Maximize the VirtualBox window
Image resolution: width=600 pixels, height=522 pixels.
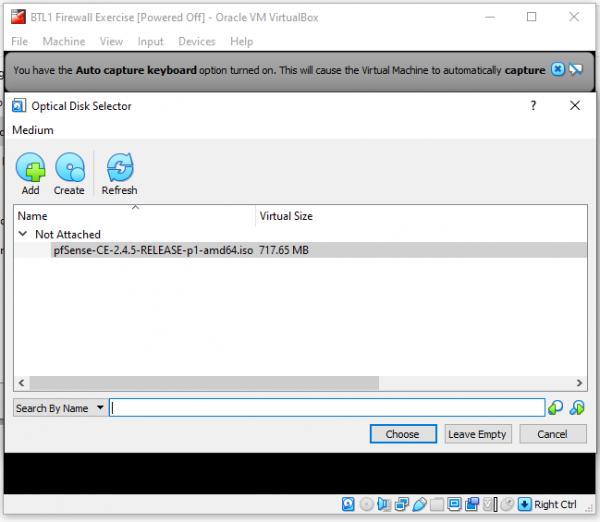[x=531, y=17]
